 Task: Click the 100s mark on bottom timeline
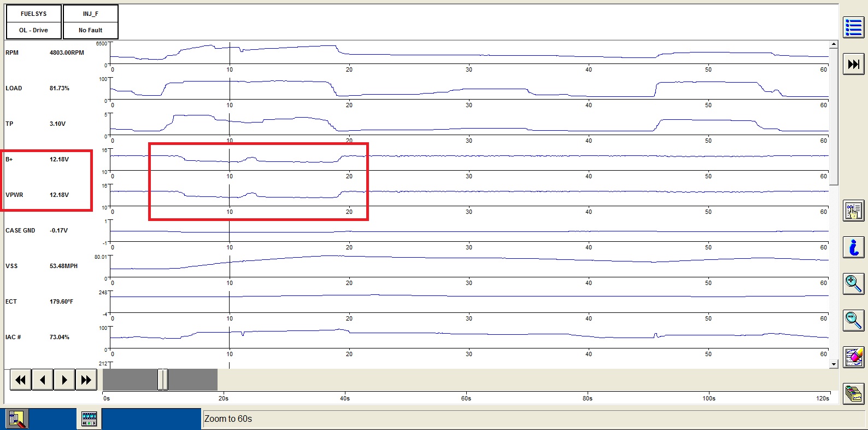pos(709,398)
